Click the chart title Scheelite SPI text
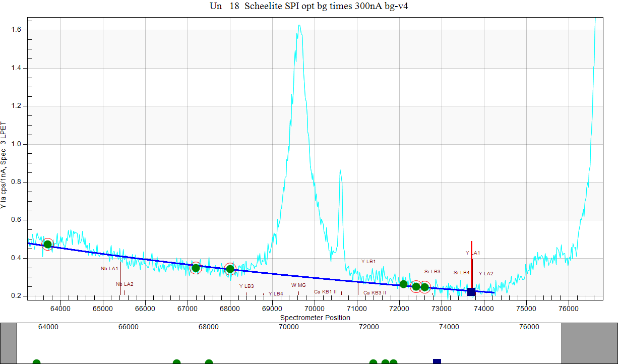This screenshot has width=618, height=364. click(x=308, y=7)
